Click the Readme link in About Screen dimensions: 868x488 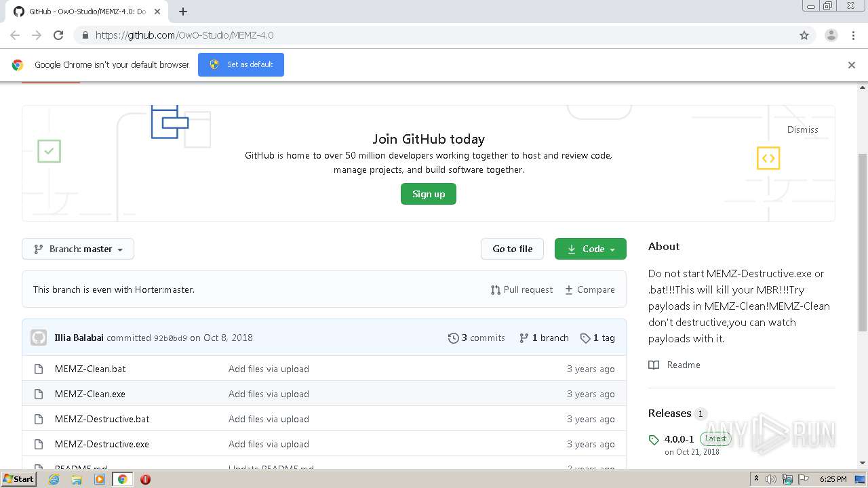(684, 365)
